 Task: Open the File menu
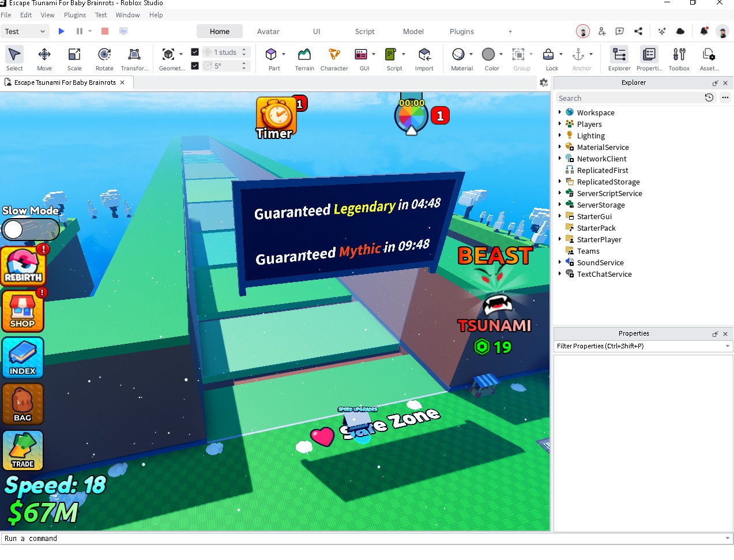[6, 15]
